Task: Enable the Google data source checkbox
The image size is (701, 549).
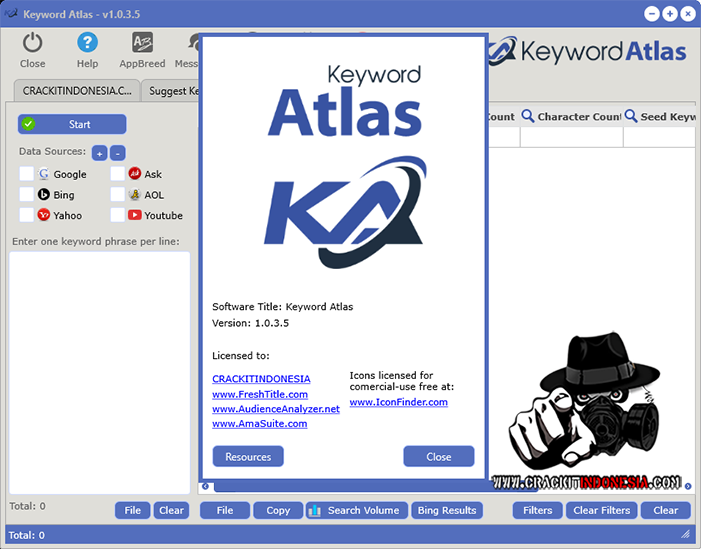Action: (x=27, y=174)
